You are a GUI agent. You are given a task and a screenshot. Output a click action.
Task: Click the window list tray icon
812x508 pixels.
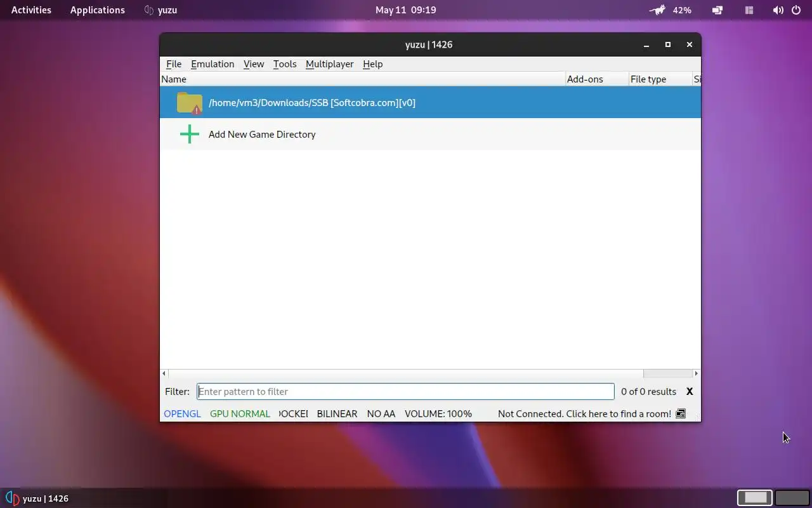[717, 10]
